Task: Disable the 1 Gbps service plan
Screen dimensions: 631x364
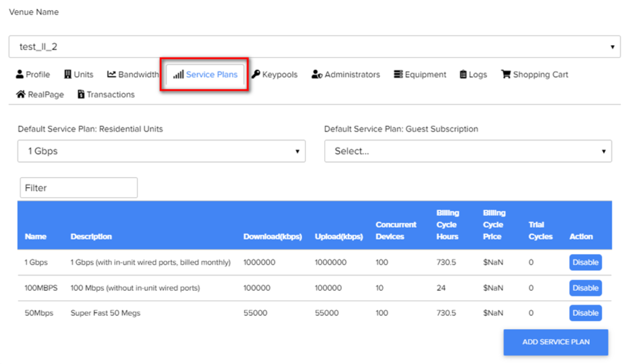Action: click(x=585, y=262)
